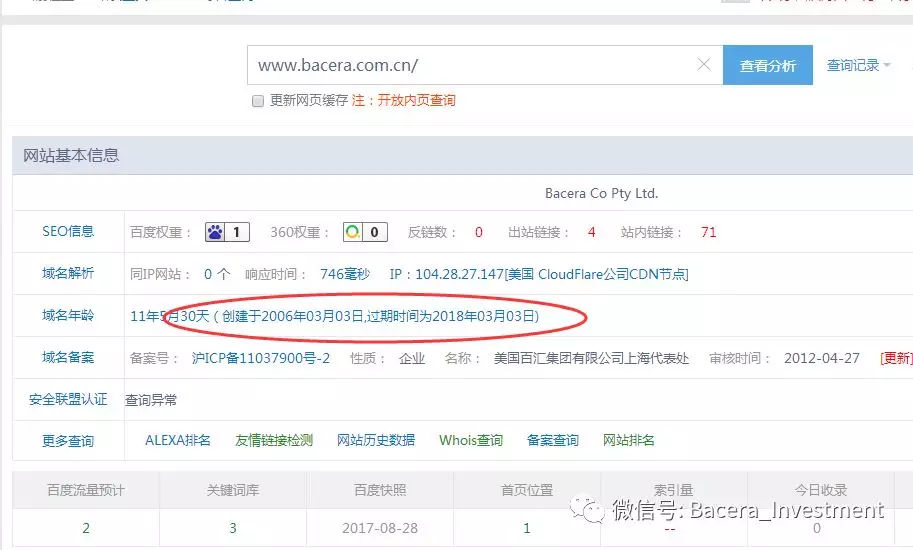
Task: Click the 审核时间 date 2012-04-27
Action: [x=822, y=358]
